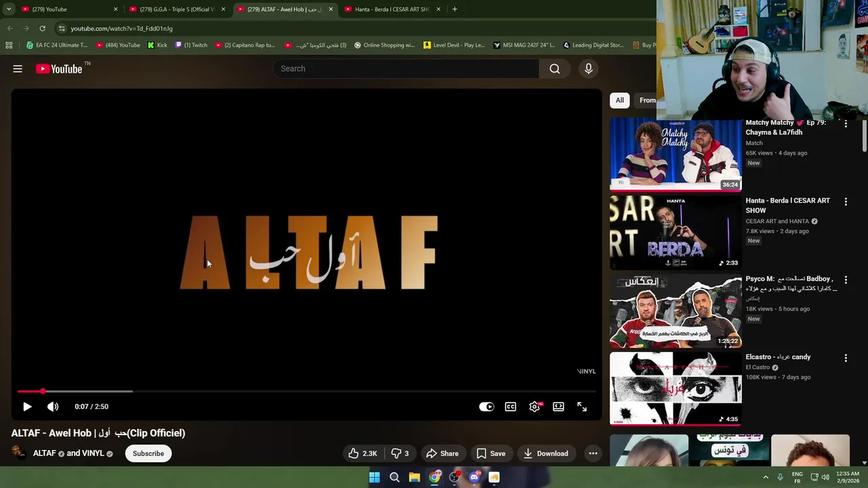Open the Chrome apps grid in bookmarks

pyautogui.click(x=9, y=45)
